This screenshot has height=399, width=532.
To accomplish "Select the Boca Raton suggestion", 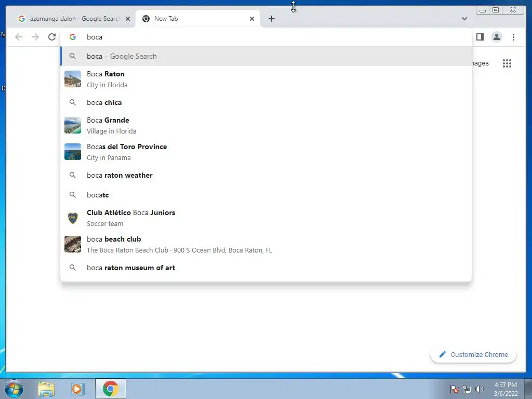I will tap(266, 79).
